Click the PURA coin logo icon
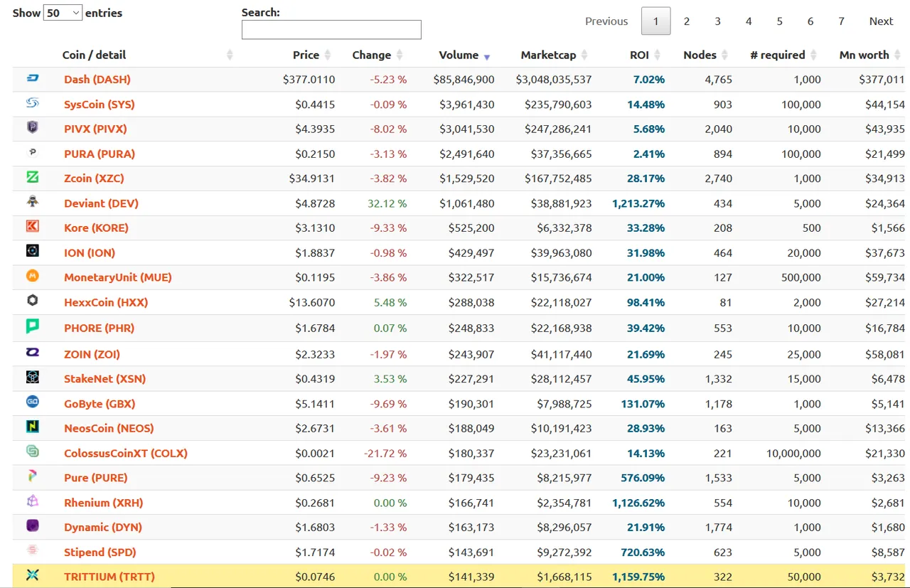Viewport: 910px width, 588px height. click(x=32, y=152)
